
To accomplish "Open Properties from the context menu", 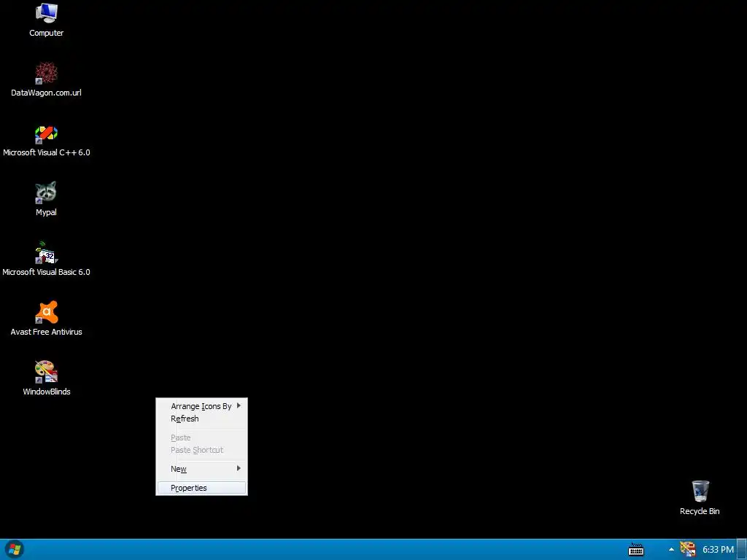I will [x=201, y=488].
